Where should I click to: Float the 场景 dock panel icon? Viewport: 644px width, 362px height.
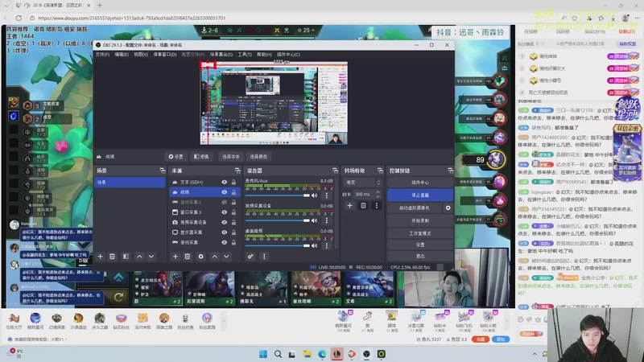(x=163, y=171)
